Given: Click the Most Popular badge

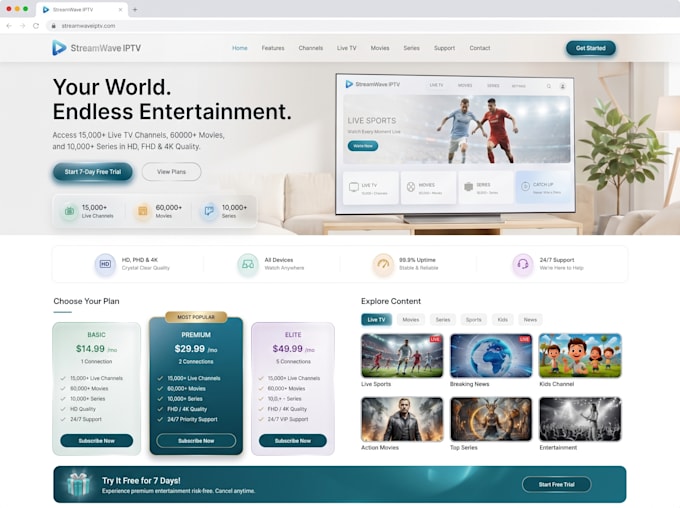Looking at the screenshot, I should coord(196,317).
